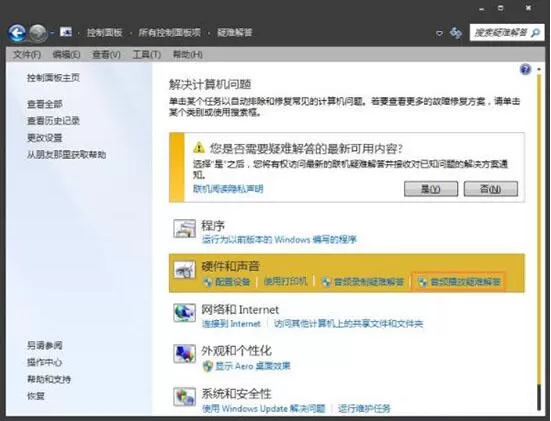Open 帮助和支持 in the sidebar
The height and width of the screenshot is (421, 551).
coord(49,379)
